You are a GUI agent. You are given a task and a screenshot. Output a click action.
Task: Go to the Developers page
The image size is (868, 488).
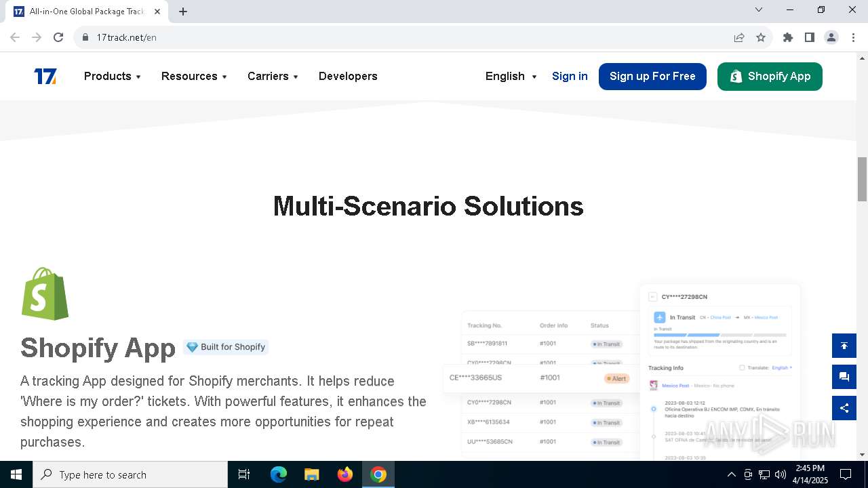(x=348, y=77)
